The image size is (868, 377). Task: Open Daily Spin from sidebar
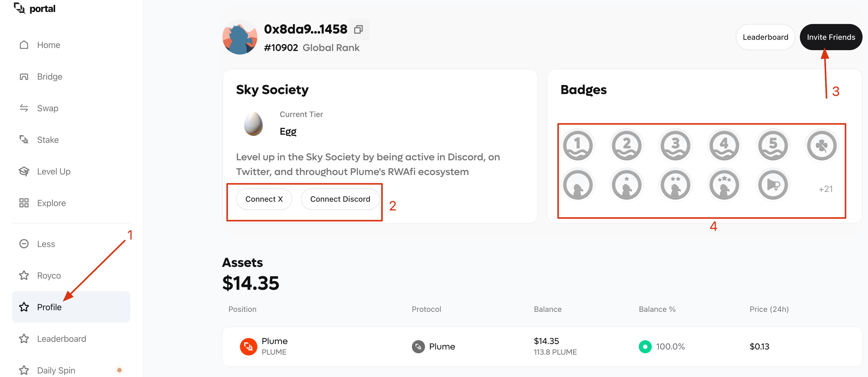pyautogui.click(x=56, y=370)
